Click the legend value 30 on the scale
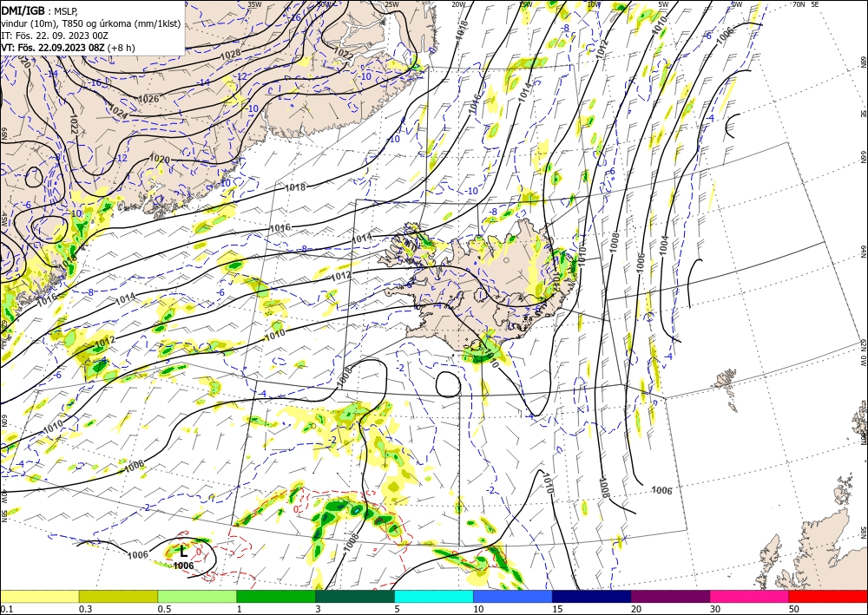Screen dimensions: 868x615 pyautogui.click(x=716, y=609)
